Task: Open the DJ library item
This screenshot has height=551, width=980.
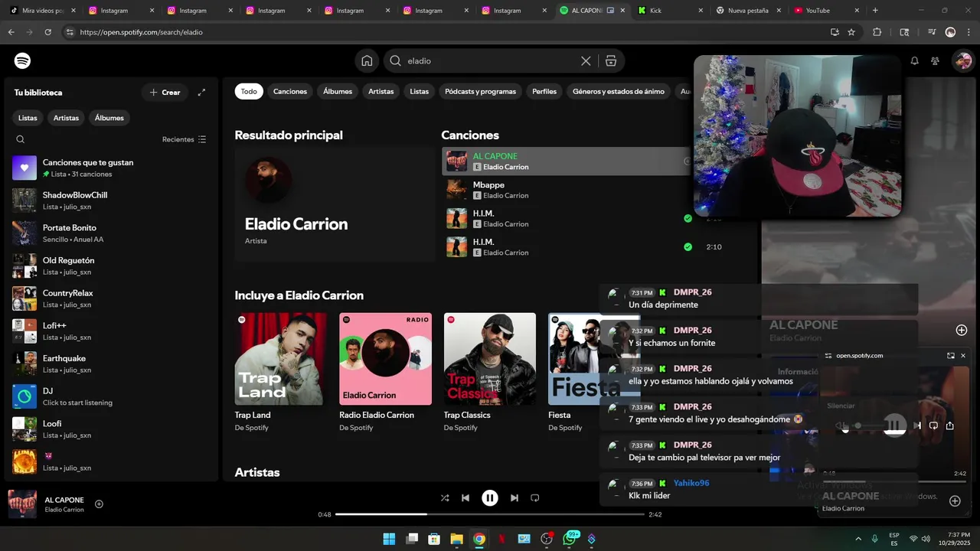Action: pyautogui.click(x=112, y=396)
